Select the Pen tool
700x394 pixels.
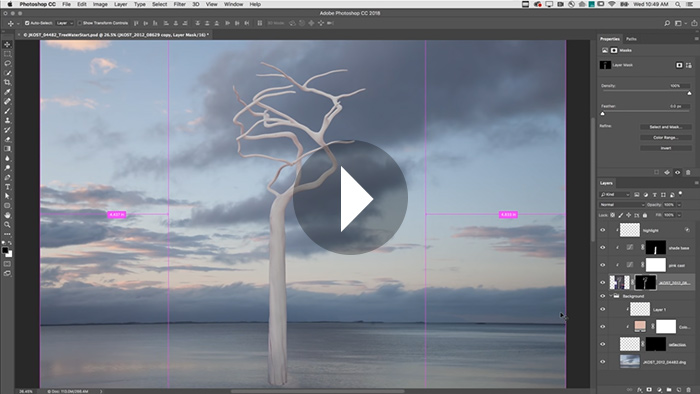7,178
